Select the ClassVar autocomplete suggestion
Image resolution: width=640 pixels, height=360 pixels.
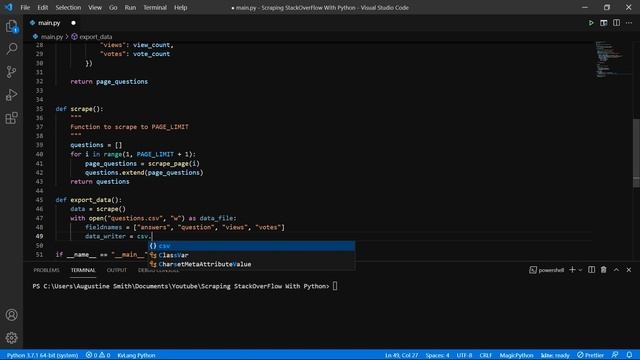[x=251, y=255]
